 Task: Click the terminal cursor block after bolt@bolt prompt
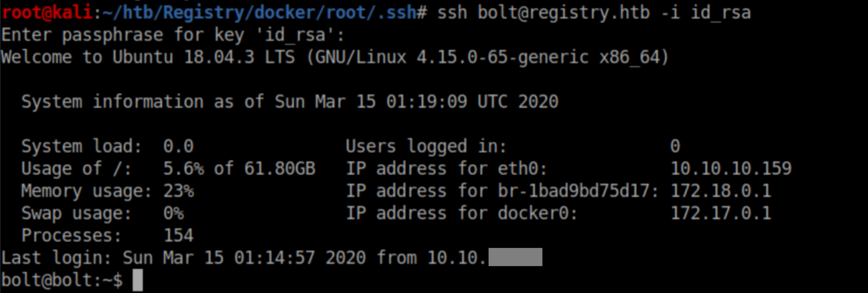138,280
